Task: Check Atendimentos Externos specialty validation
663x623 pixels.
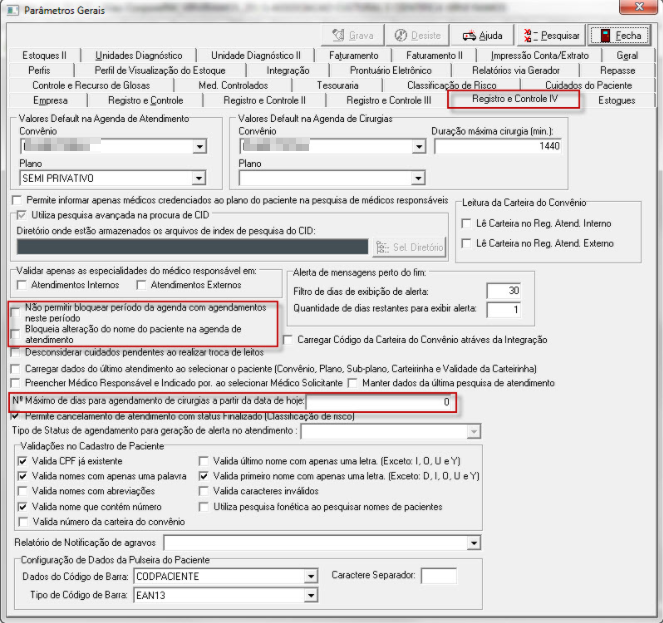Action: click(x=141, y=285)
